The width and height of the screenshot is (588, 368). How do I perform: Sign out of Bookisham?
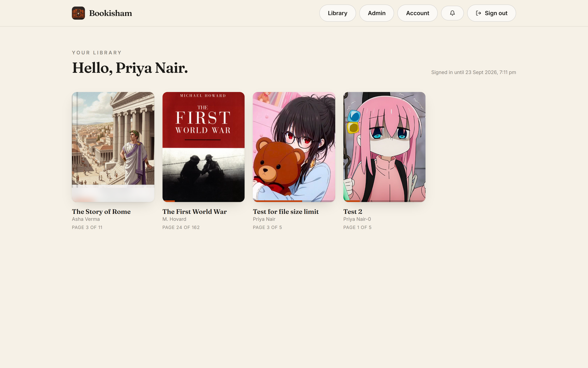pyautogui.click(x=491, y=13)
